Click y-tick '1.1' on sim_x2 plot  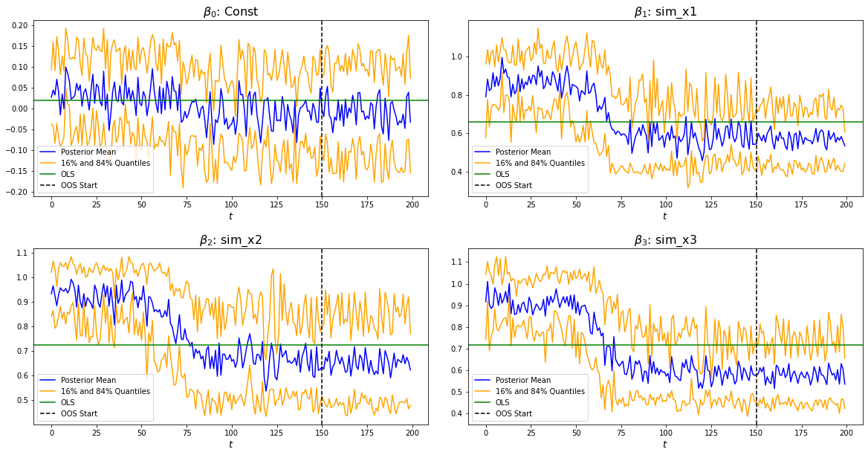tap(22, 253)
